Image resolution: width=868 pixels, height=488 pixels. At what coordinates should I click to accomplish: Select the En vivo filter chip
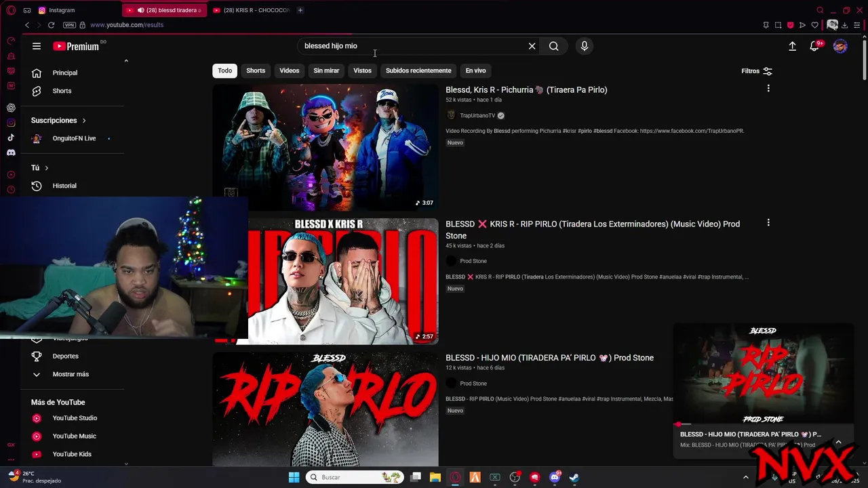475,70
